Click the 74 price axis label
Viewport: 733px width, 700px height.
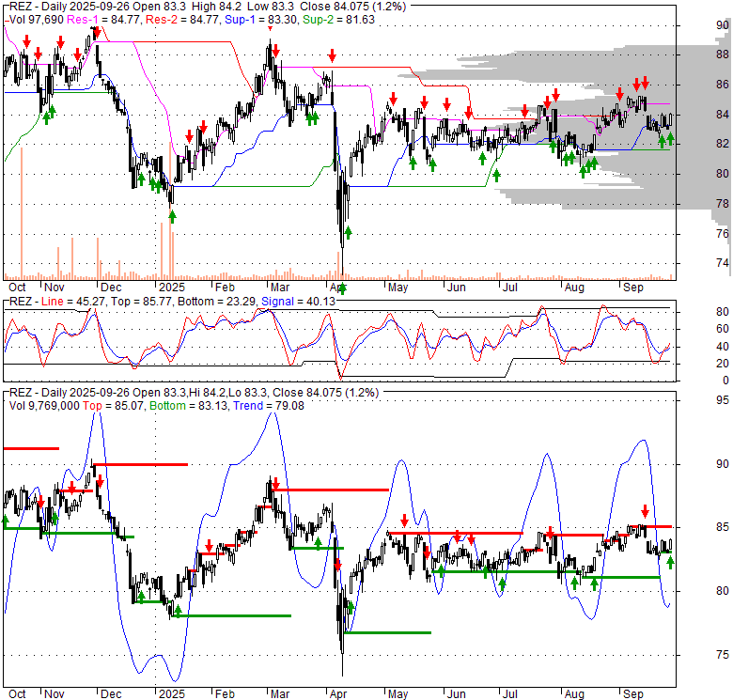723,263
